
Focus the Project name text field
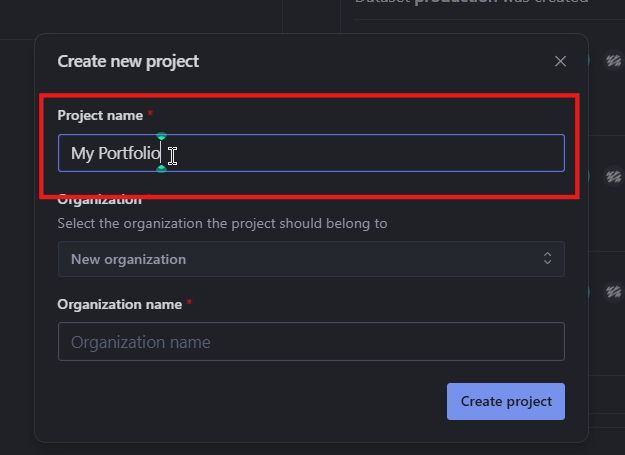(x=311, y=153)
